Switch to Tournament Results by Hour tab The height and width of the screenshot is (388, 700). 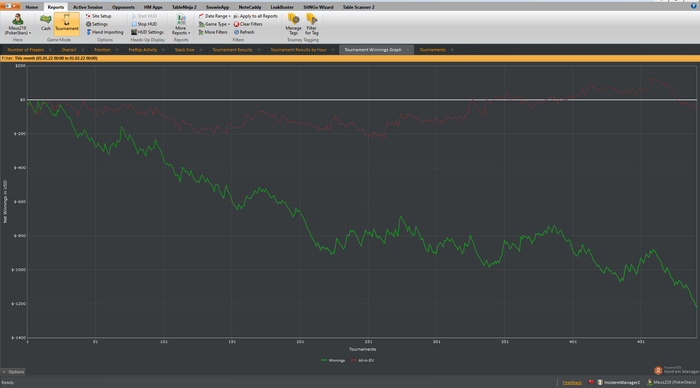298,50
